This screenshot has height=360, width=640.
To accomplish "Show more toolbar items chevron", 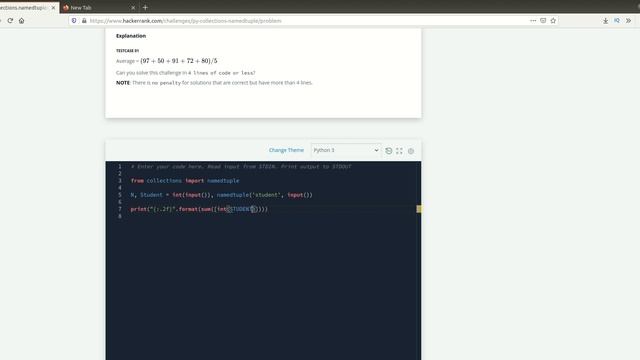I will pos(629,20).
